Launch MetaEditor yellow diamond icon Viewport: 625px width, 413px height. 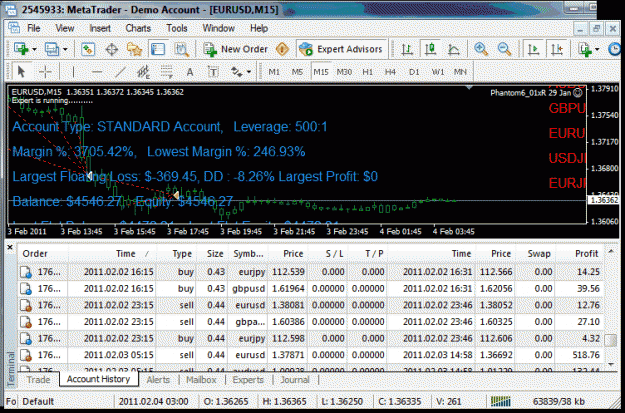282,49
